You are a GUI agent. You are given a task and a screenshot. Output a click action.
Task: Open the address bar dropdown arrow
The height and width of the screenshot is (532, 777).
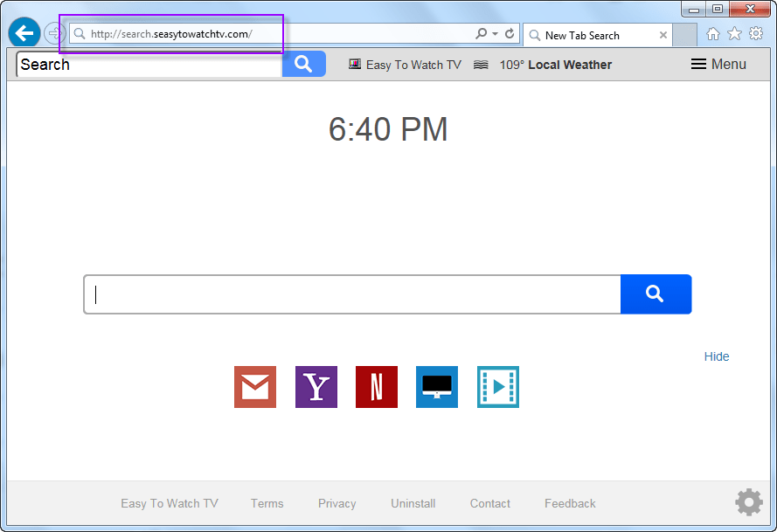(x=495, y=34)
